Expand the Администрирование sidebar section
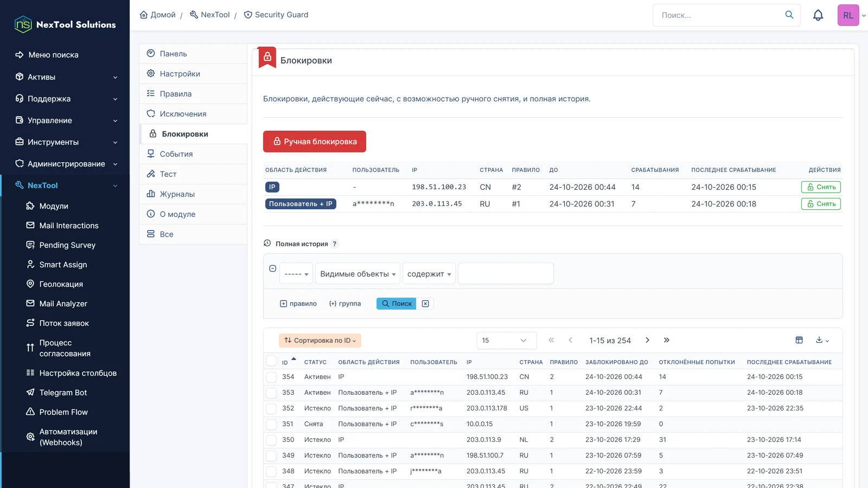 pos(65,164)
